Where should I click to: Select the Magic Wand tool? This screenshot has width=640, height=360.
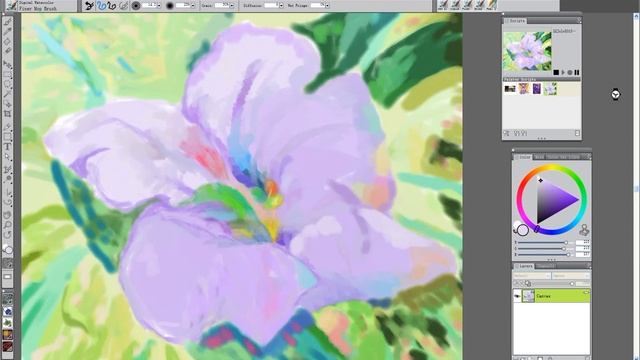click(x=7, y=94)
